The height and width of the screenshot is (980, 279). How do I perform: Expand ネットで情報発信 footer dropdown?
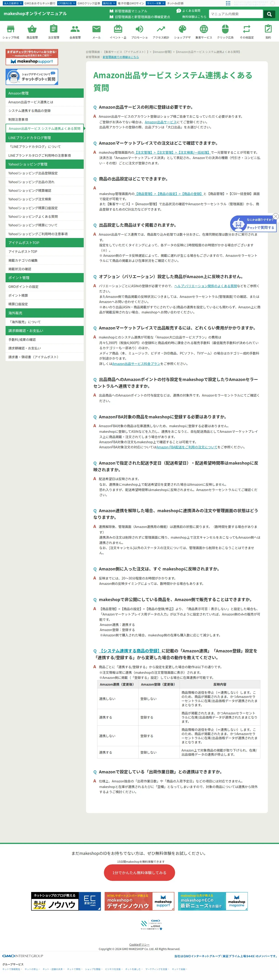(x=12, y=969)
